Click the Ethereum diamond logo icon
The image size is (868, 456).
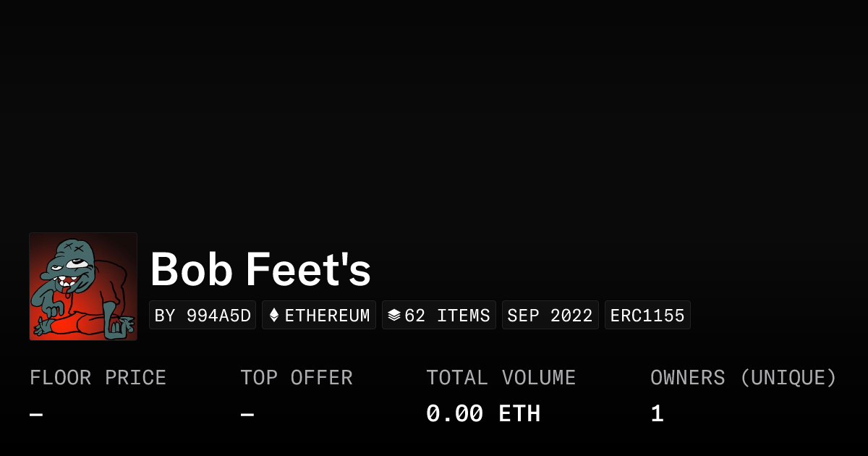(x=274, y=316)
